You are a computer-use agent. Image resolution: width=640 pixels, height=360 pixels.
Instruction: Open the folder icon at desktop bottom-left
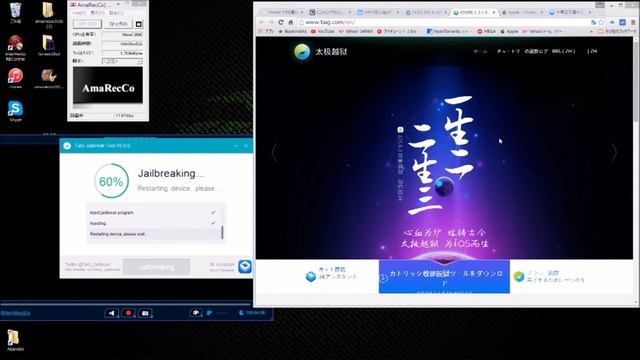point(15,340)
